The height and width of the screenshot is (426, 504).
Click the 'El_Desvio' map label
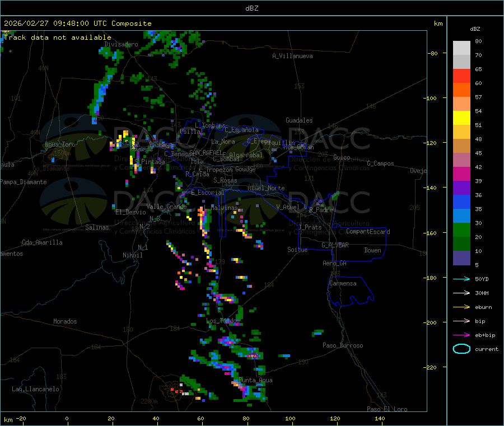pyautogui.click(x=131, y=212)
